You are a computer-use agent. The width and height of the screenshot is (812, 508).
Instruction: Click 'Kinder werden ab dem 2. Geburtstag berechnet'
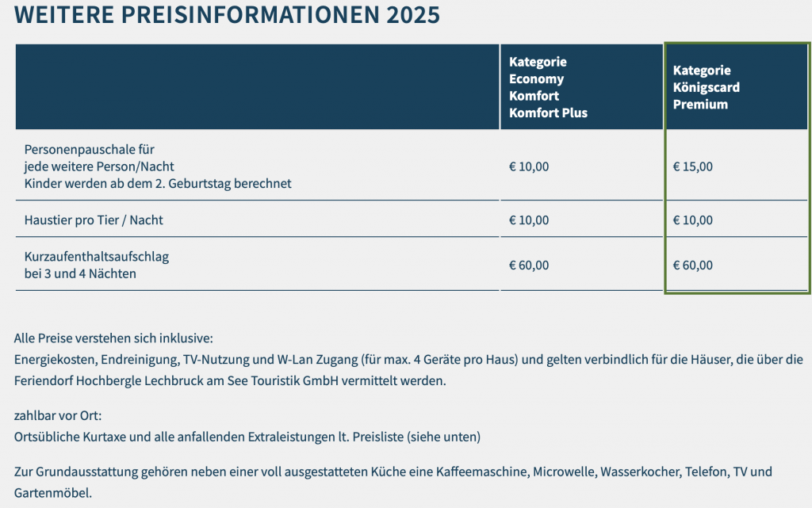(158, 184)
